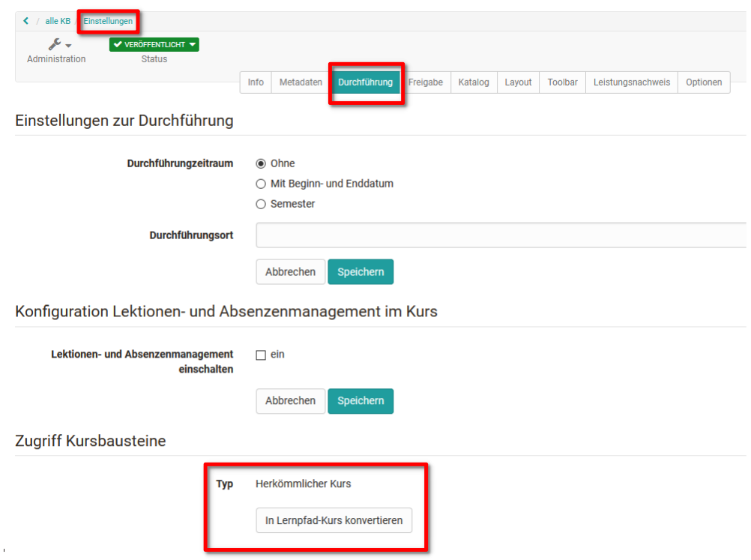Click "In Lernpfad-Kurs konvertieren"
This screenshot has height=560, width=751.
coord(334,520)
